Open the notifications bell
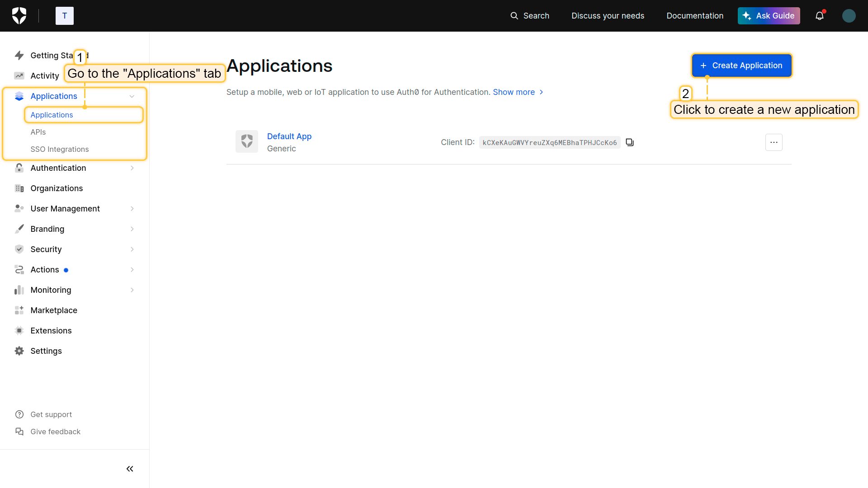This screenshot has height=488, width=868. pos(820,16)
